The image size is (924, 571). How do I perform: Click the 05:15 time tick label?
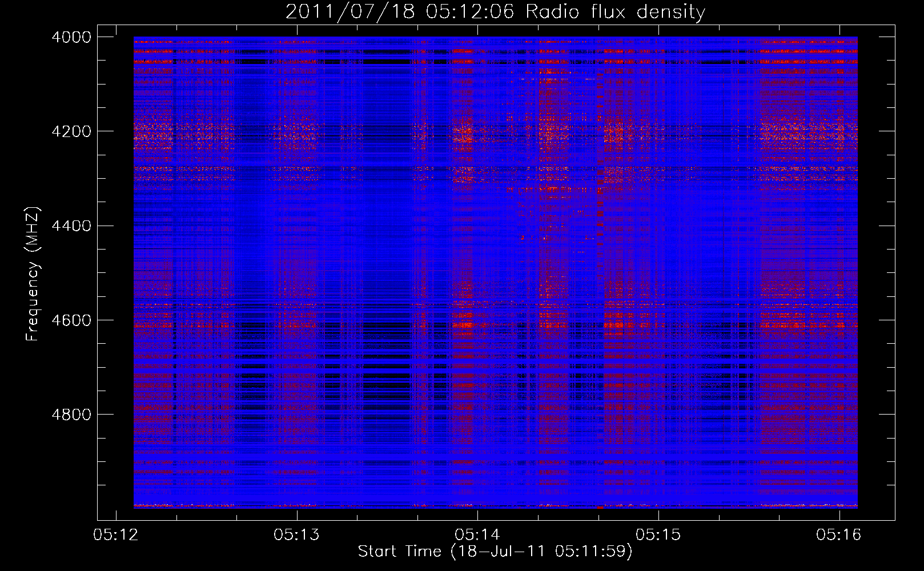pos(658,535)
